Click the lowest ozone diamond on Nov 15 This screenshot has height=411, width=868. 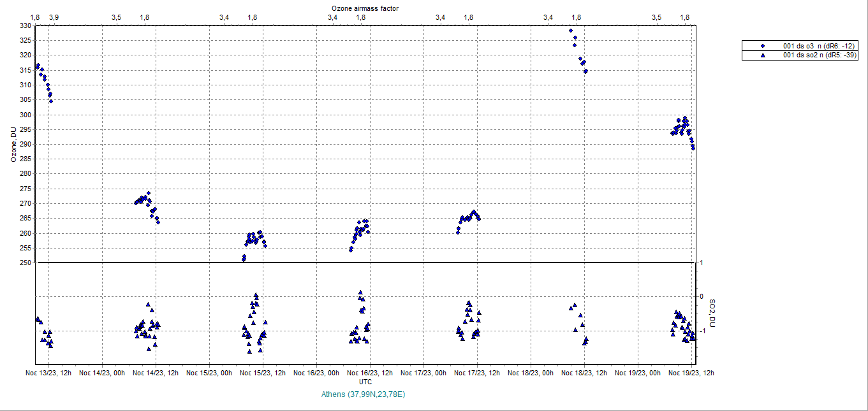[244, 259]
